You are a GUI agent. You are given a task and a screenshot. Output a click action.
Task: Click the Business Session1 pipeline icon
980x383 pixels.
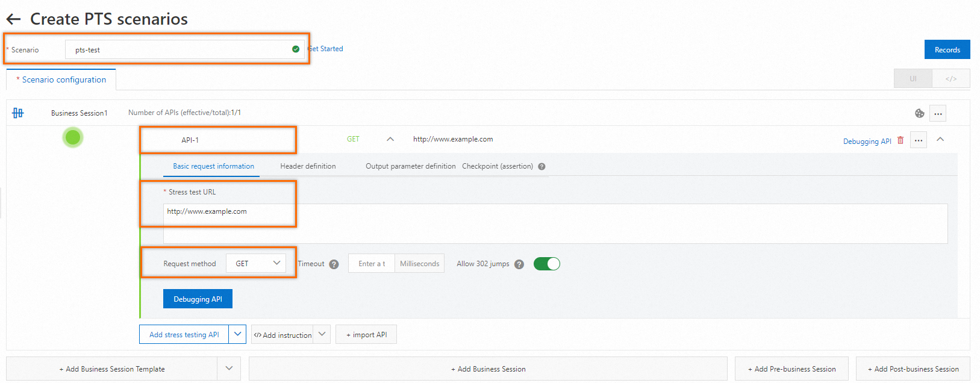(18, 113)
